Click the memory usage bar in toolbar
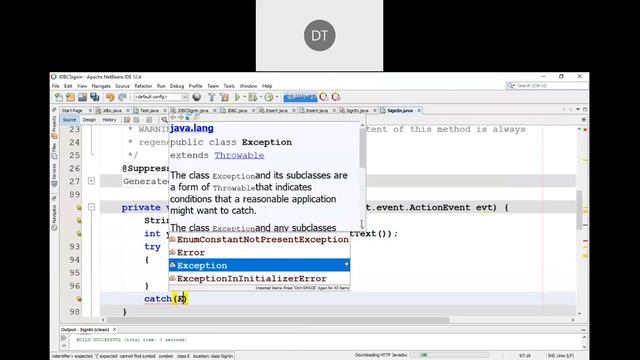This screenshot has height=360, width=640. pos(300,97)
